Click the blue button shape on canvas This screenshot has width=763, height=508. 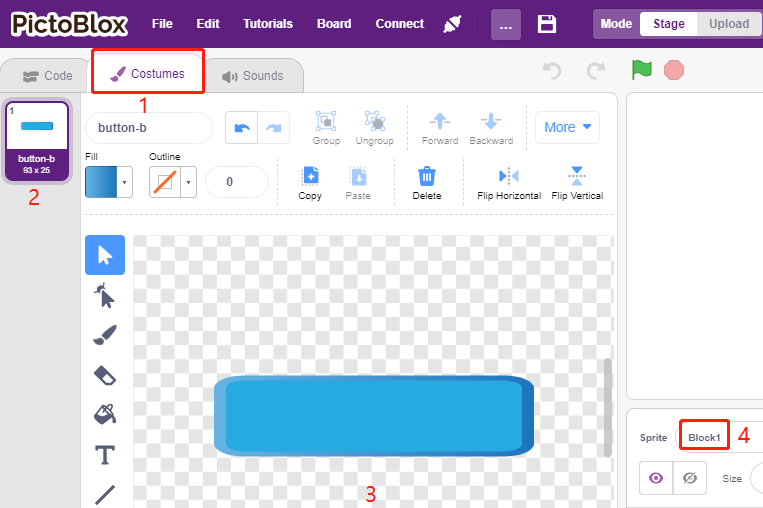374,416
